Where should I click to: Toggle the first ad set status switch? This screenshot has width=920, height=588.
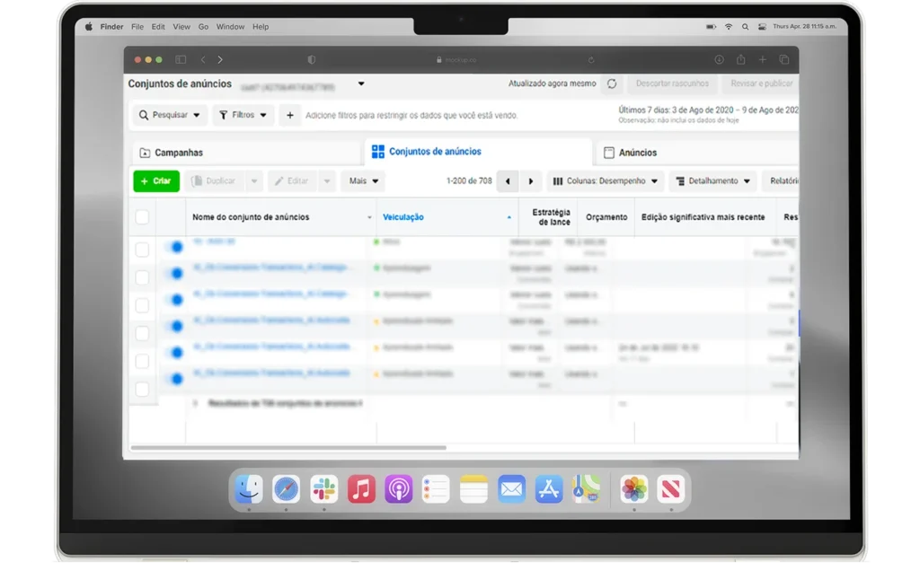click(x=174, y=247)
